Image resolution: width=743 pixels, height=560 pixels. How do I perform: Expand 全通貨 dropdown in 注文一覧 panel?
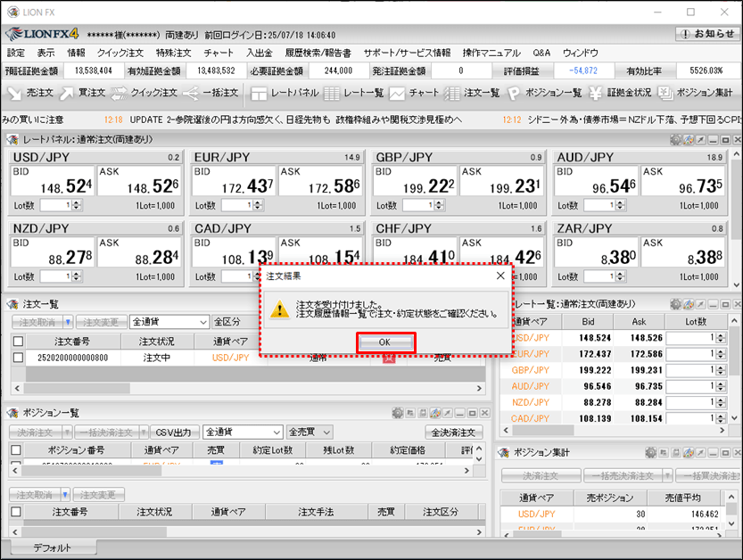(x=169, y=322)
